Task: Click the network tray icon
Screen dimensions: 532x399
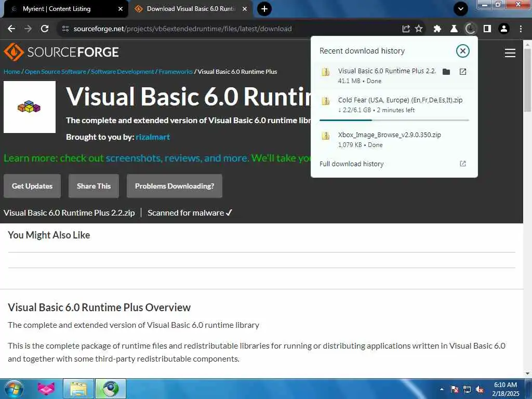Action: click(467, 390)
